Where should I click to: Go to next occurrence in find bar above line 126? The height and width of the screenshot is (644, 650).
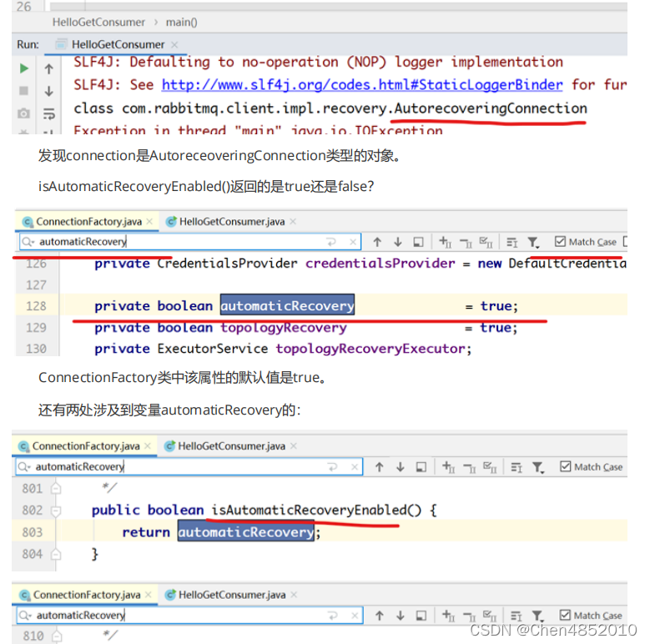click(398, 242)
